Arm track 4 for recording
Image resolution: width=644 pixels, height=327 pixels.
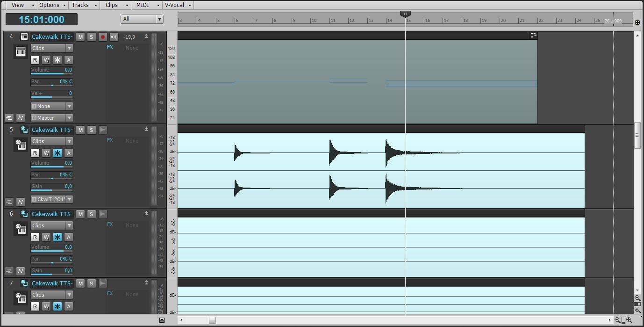click(x=103, y=37)
